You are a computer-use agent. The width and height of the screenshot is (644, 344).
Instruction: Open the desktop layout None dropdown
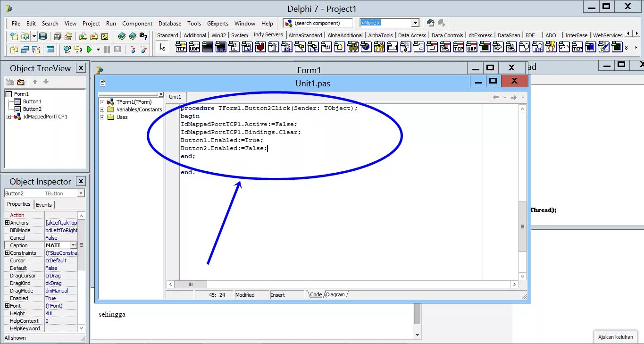point(415,23)
